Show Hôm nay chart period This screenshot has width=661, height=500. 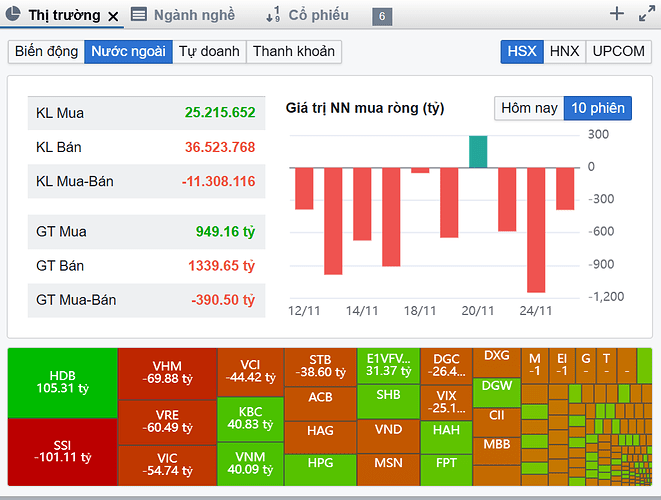(x=528, y=108)
